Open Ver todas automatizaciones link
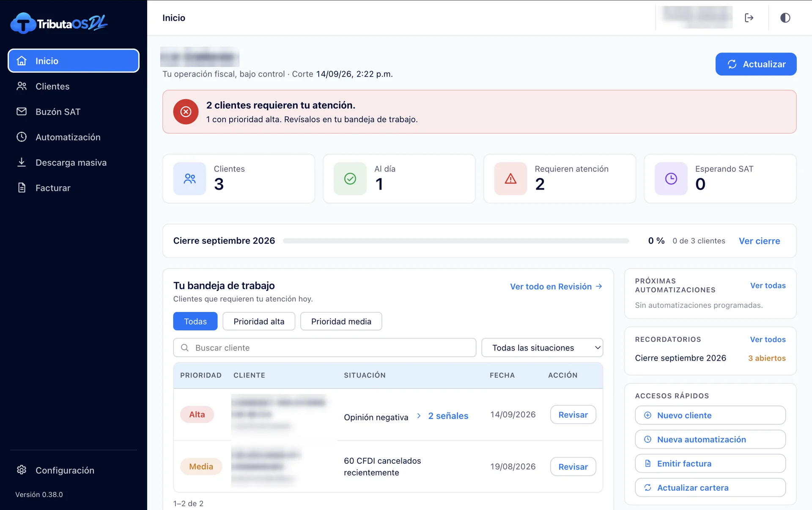 click(768, 286)
